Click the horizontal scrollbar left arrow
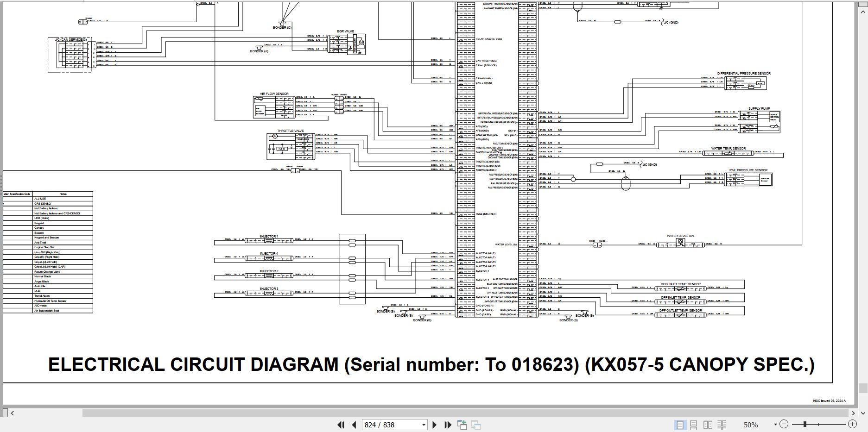Image resolution: width=868 pixels, height=432 pixels. (x=13, y=413)
